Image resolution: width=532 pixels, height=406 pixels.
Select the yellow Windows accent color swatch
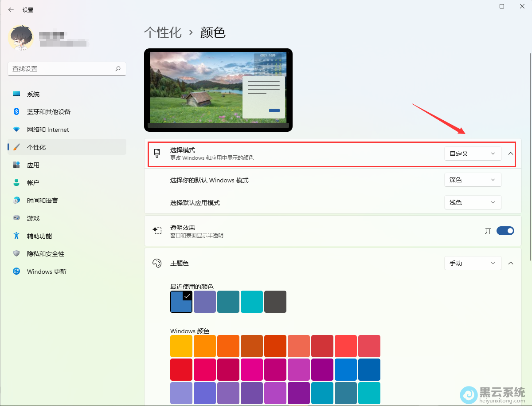click(181, 346)
